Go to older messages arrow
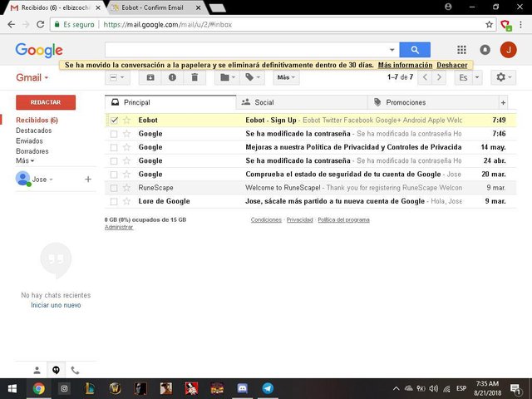The width and height of the screenshot is (532, 399). 439,77
